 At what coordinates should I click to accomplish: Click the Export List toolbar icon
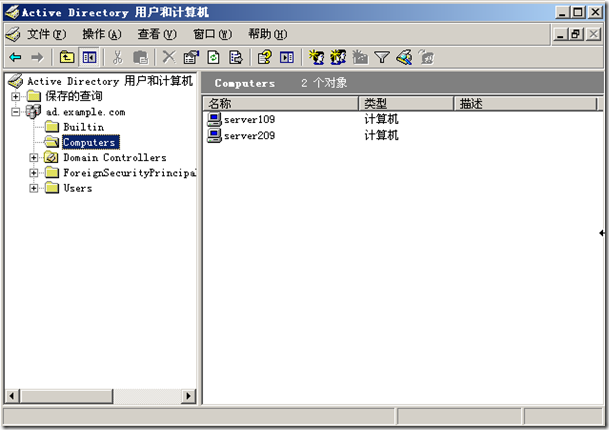[x=236, y=57]
